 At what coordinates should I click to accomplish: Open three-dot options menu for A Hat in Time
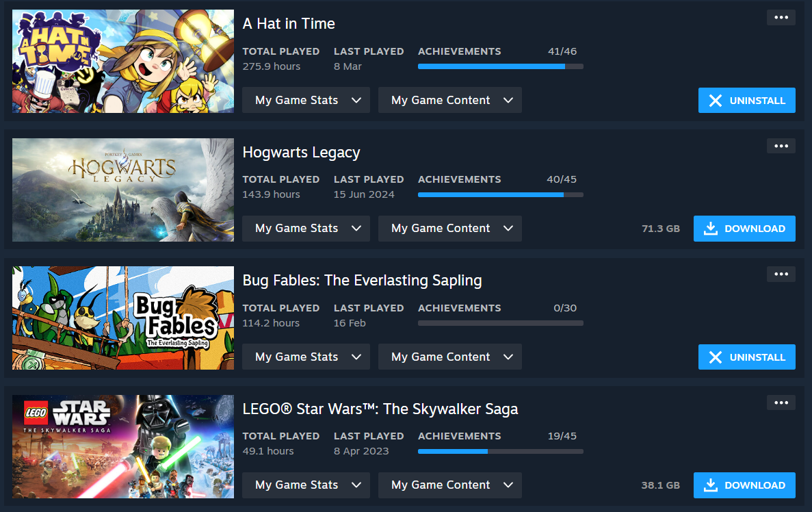(x=781, y=18)
